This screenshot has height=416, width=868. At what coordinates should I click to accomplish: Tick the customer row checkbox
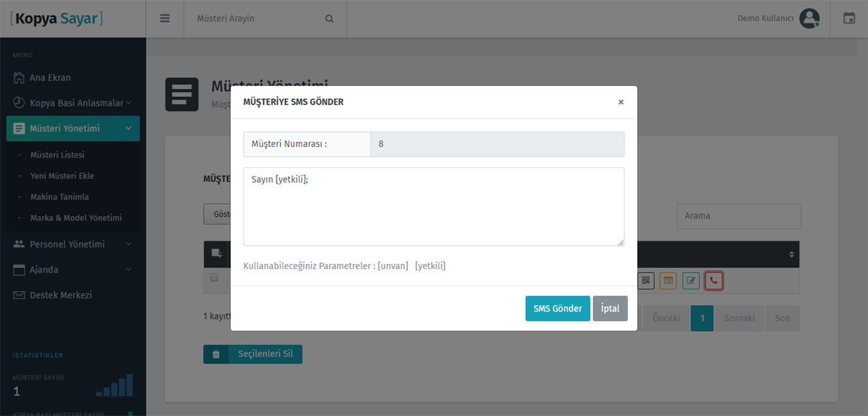[214, 278]
